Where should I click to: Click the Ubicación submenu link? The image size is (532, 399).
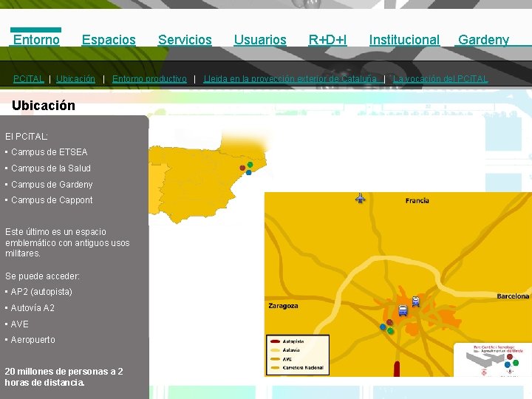coord(75,79)
